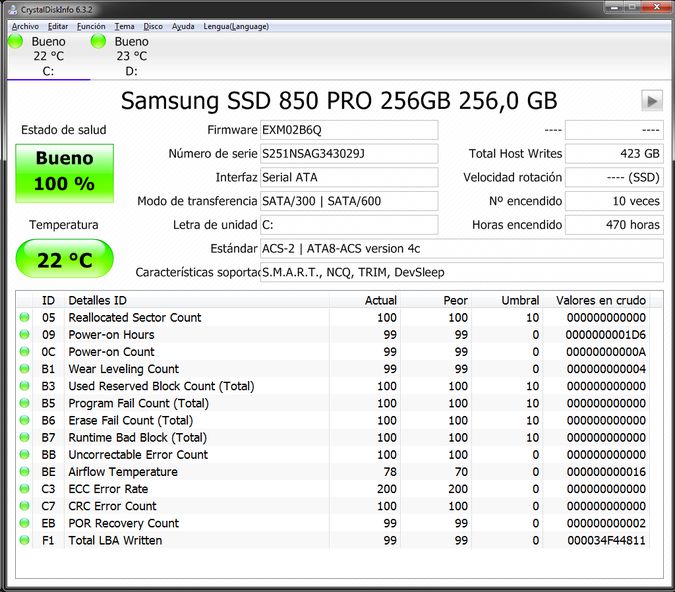Screen dimensions: 675x592
Task: Click status dot of Wear Leveling Count
Action: click(x=25, y=369)
